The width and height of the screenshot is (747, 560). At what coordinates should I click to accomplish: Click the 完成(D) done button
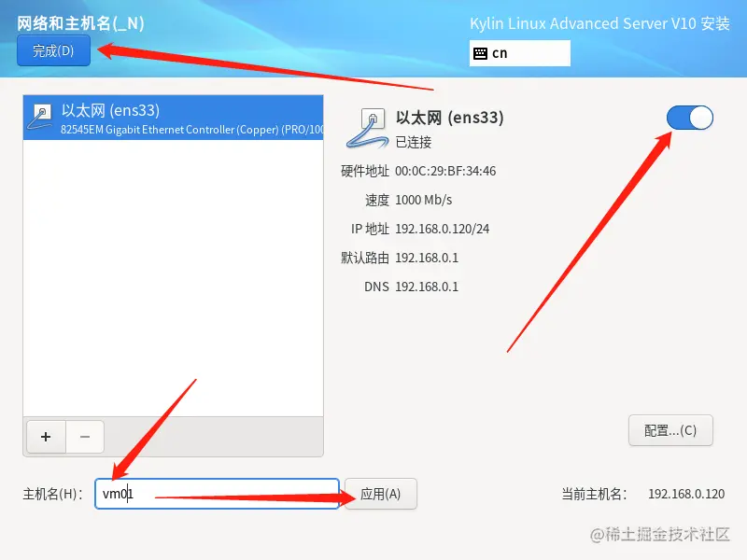click(x=53, y=50)
